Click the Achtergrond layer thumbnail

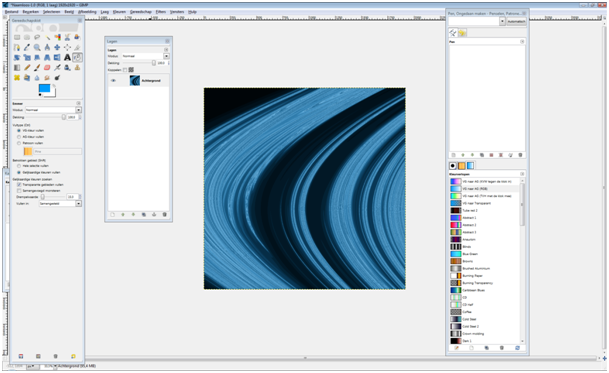click(135, 81)
